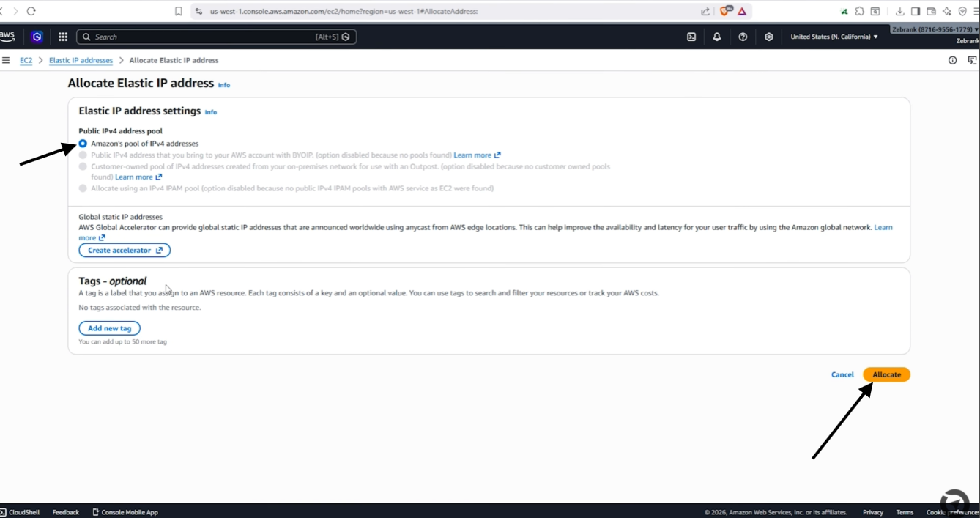Open the AWS services grid menu
Screen dimensions: 980x518
(x=63, y=37)
